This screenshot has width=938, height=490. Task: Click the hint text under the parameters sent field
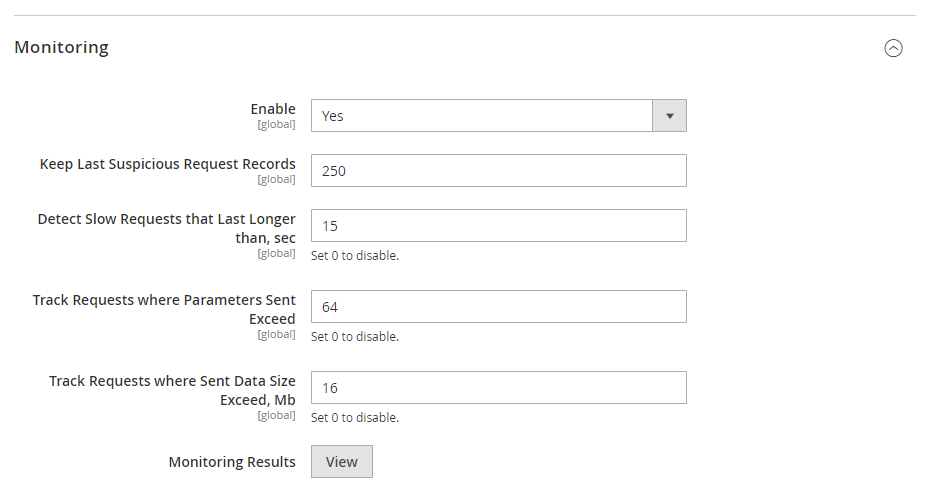[354, 336]
